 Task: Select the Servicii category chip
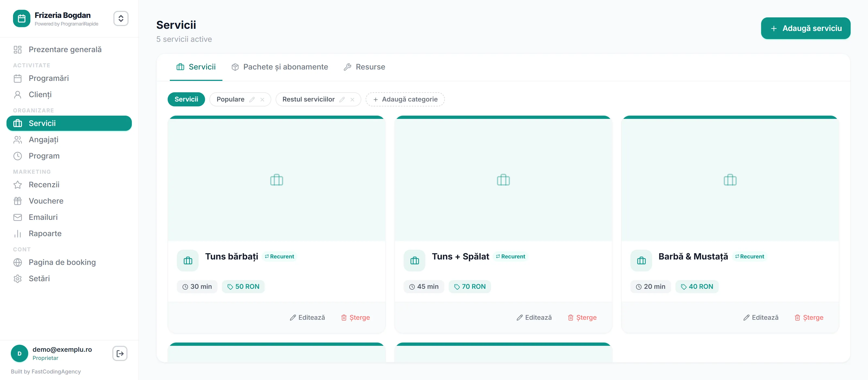point(186,99)
